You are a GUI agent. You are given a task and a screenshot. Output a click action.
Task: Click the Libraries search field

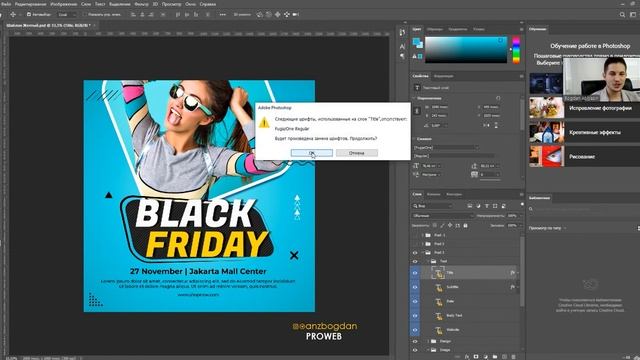584,209
